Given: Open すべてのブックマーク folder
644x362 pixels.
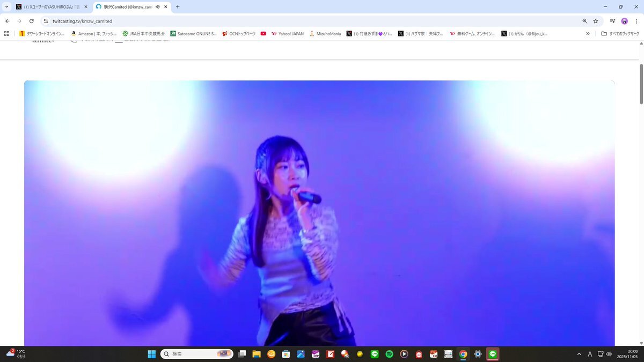Looking at the screenshot, I should click(620, 33).
